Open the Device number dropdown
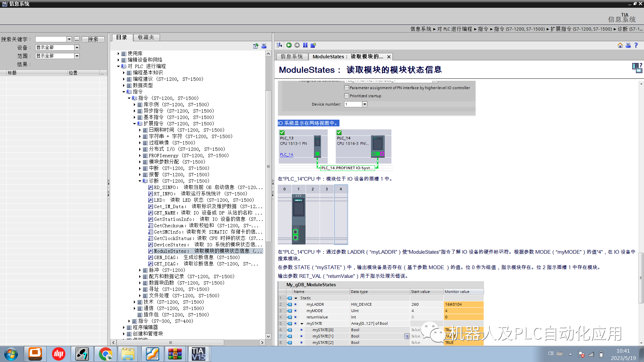Screen dimensions: 644x362 point(365,104)
